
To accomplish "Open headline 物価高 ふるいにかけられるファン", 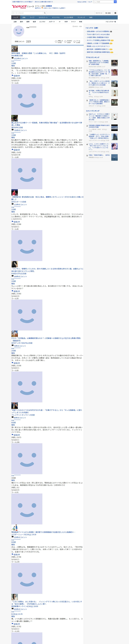I will [x=98, y=46].
